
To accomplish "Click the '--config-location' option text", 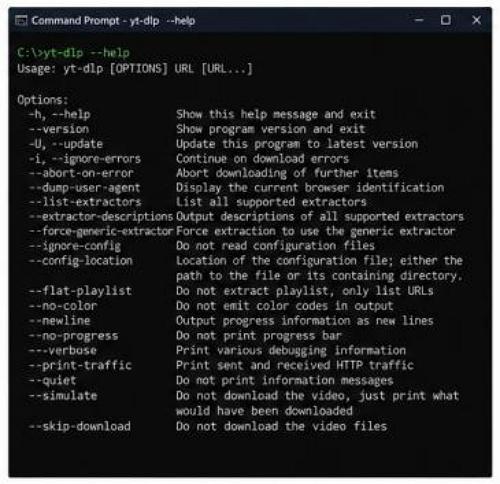I will tap(81, 261).
